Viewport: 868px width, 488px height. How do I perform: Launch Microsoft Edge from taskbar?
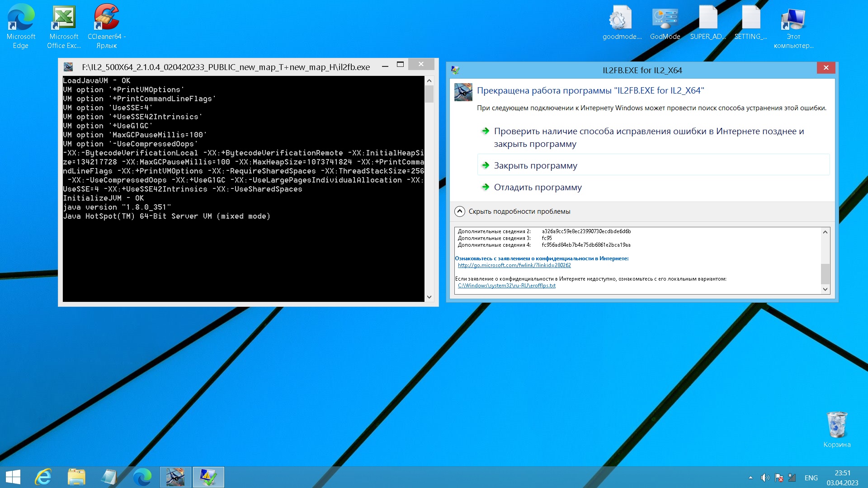142,477
